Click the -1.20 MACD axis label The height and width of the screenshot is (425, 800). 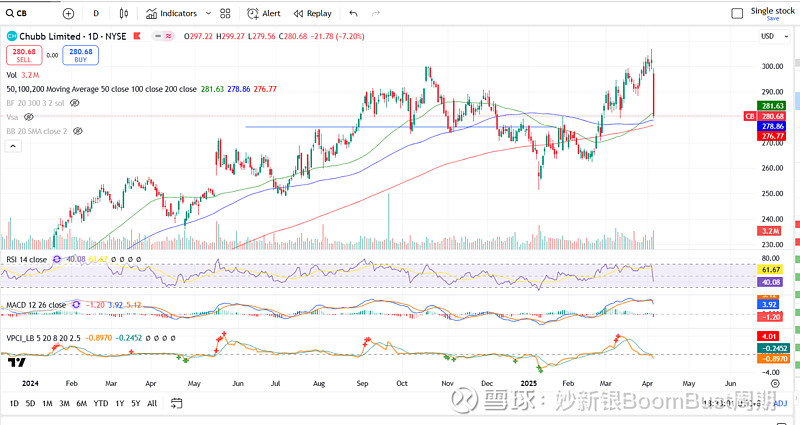coord(771,317)
